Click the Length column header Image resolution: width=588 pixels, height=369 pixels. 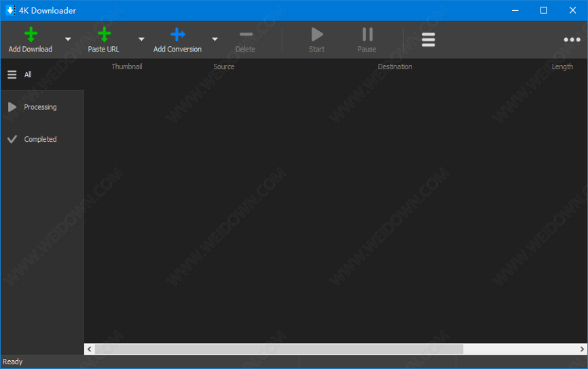point(562,66)
